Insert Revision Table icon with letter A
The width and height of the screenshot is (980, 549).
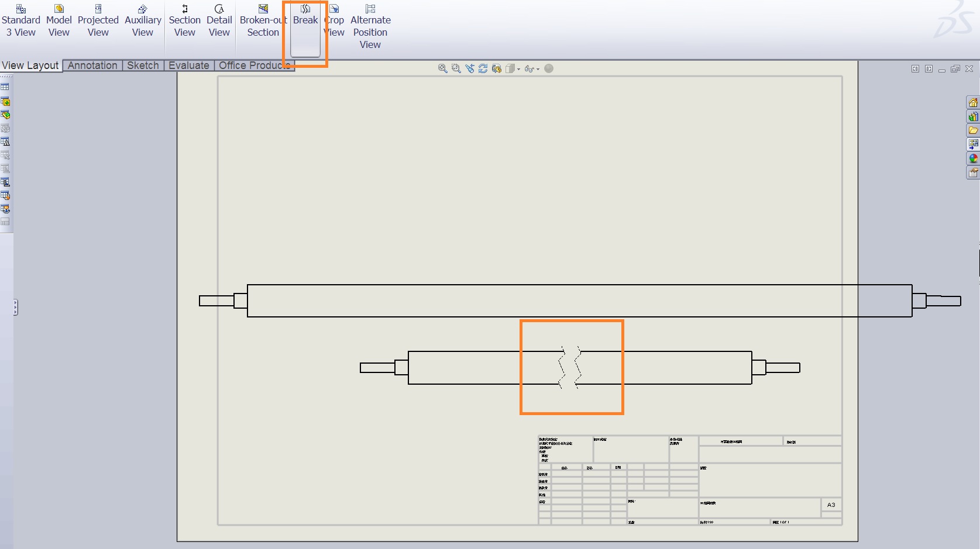pyautogui.click(x=5, y=141)
